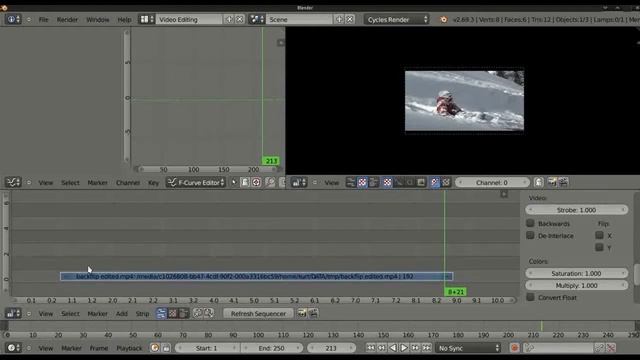
Task: Select chroma vectorscope display mode
Action: pyautogui.click(x=410, y=182)
